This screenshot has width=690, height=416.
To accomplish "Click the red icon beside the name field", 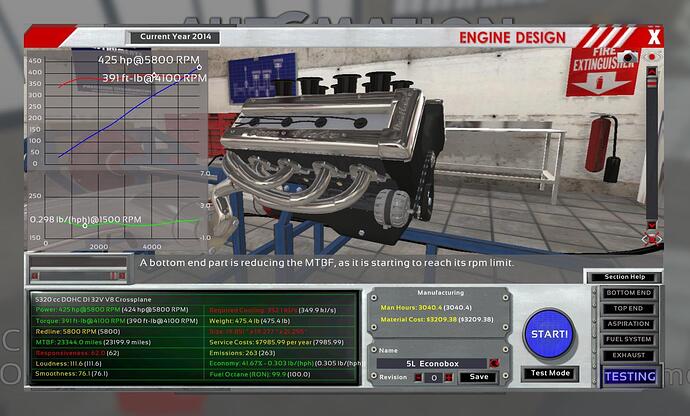I will 493,362.
